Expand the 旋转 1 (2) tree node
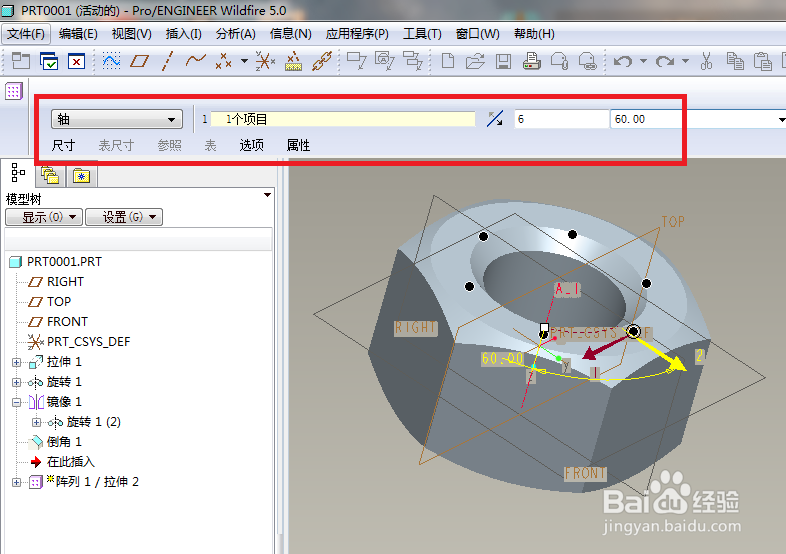 37,422
